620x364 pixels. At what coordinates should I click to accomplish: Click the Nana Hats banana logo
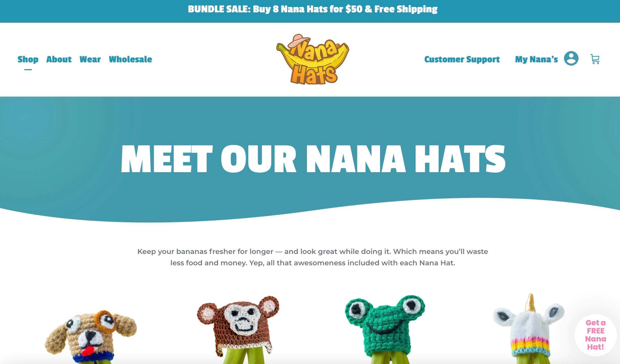point(313,59)
